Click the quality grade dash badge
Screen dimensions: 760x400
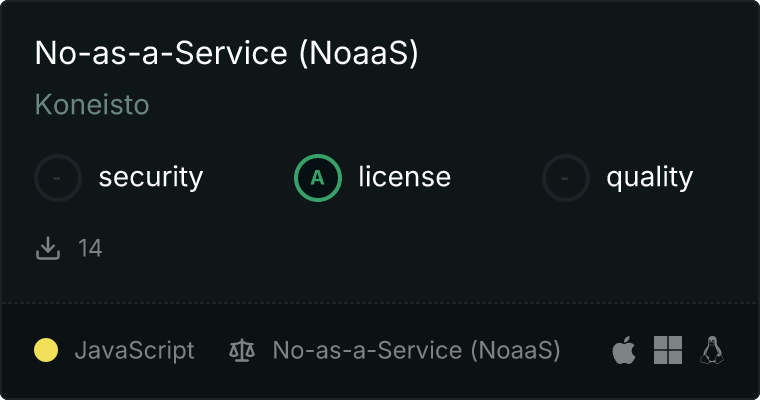[x=566, y=178]
